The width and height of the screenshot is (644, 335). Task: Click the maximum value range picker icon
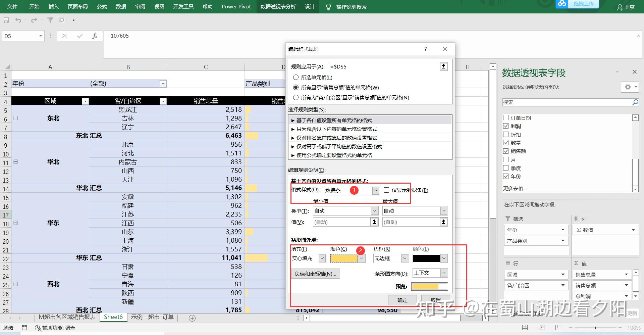click(x=443, y=222)
